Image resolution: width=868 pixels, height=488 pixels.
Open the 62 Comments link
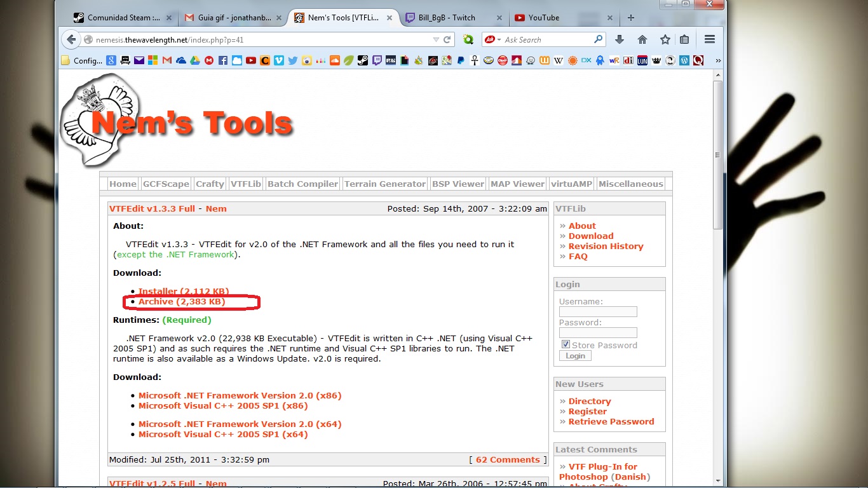508,460
